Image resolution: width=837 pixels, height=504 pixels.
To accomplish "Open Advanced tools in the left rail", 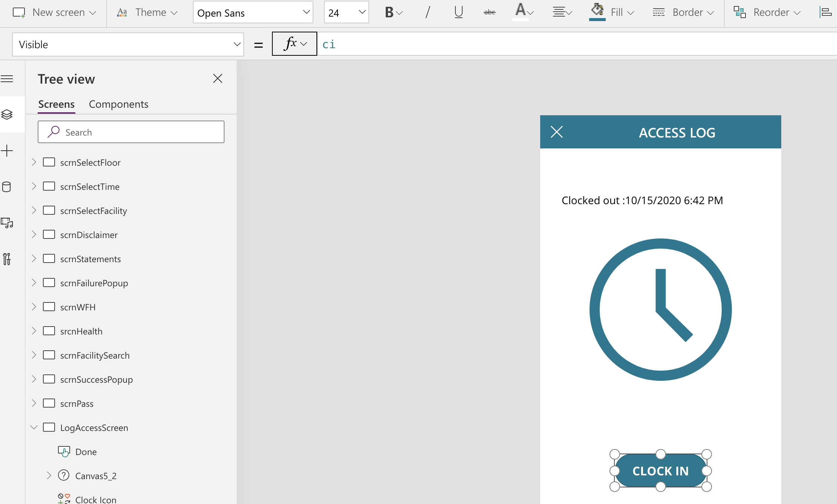I will tap(8, 259).
